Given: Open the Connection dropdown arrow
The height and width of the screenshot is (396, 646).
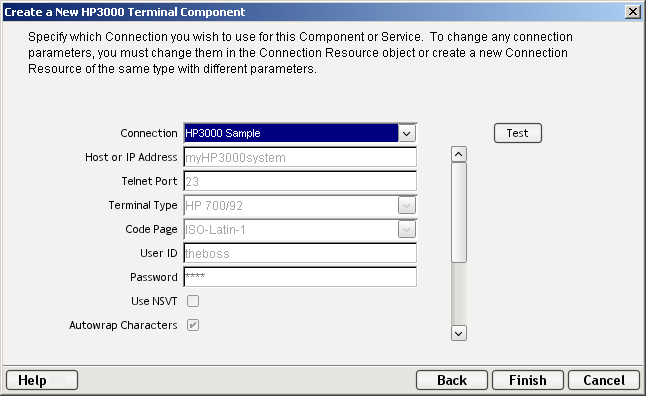Looking at the screenshot, I should pos(407,134).
